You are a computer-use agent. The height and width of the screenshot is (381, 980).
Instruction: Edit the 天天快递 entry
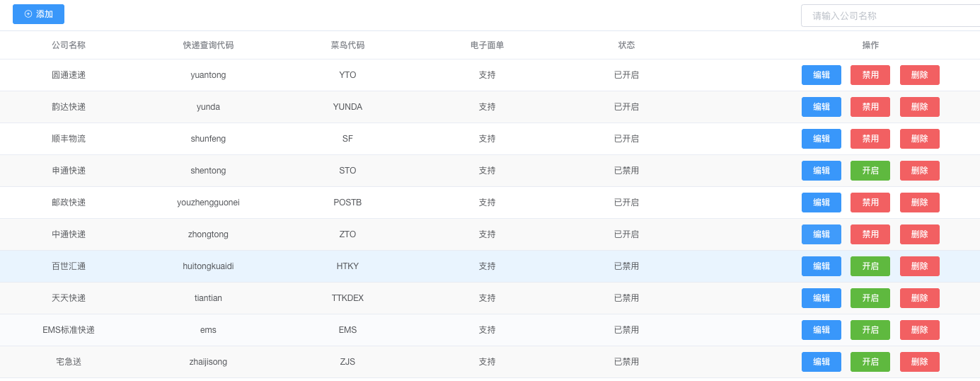pyautogui.click(x=821, y=298)
